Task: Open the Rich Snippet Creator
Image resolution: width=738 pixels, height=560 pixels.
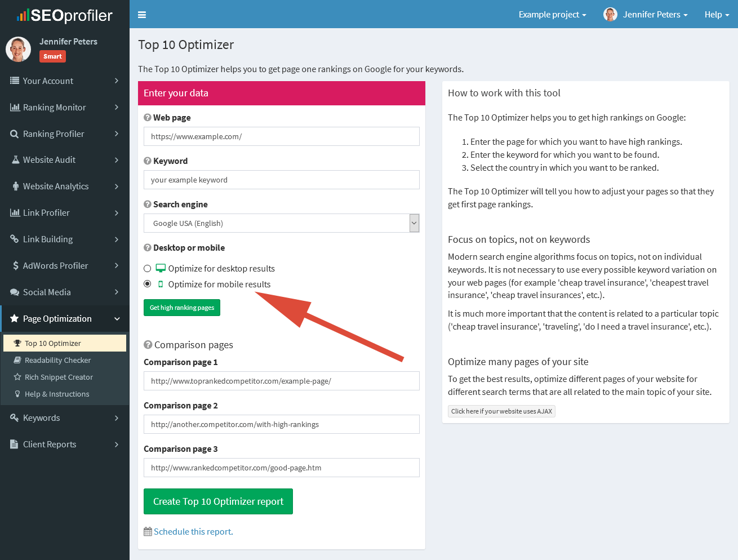Action: (57, 376)
